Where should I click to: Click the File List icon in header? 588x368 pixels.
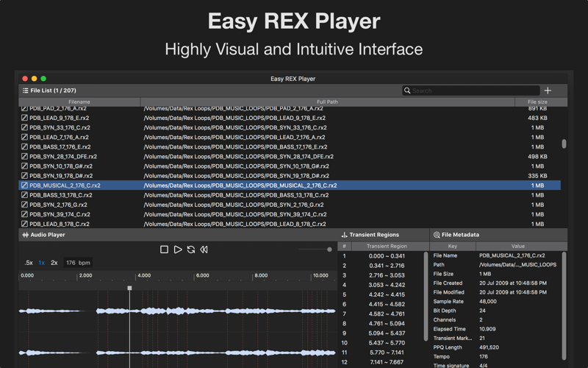tap(25, 91)
